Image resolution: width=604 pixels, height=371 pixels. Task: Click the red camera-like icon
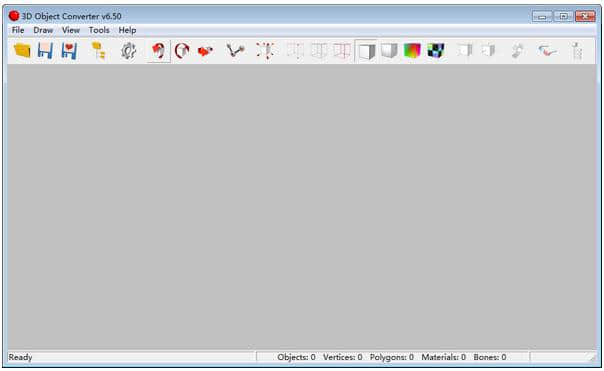coord(205,50)
